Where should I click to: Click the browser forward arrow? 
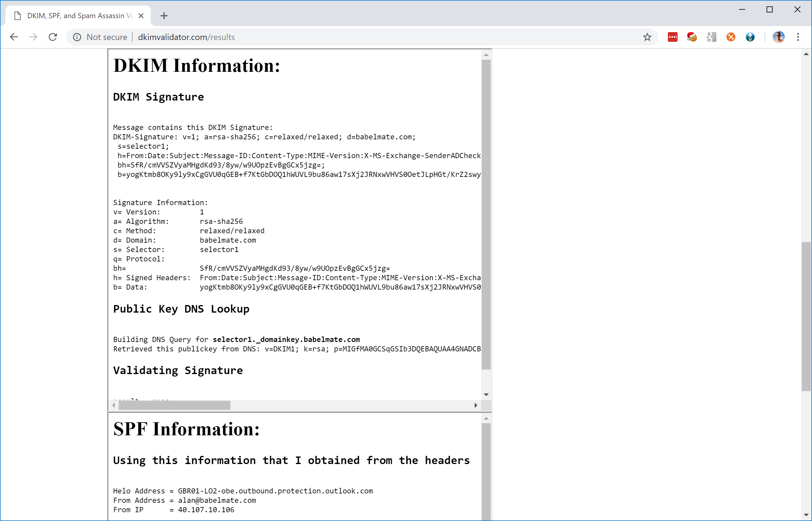[x=33, y=37]
